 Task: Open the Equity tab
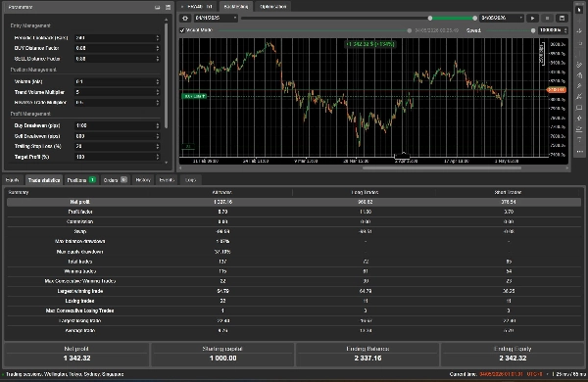pos(13,180)
